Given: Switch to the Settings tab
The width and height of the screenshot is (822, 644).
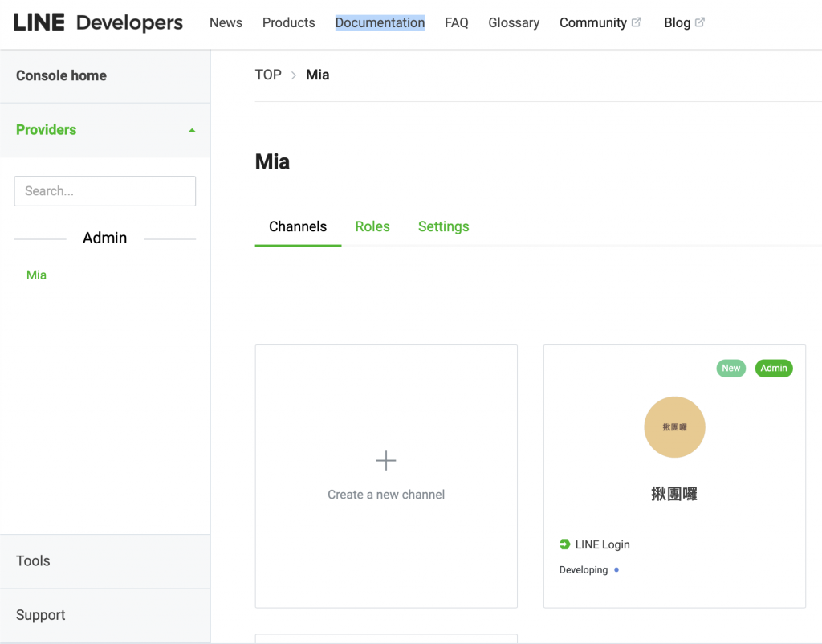Looking at the screenshot, I should [443, 226].
